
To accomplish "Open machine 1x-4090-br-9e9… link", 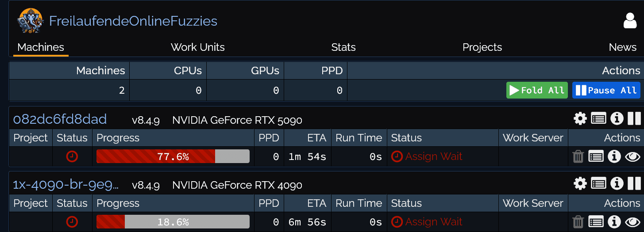I will [66, 184].
